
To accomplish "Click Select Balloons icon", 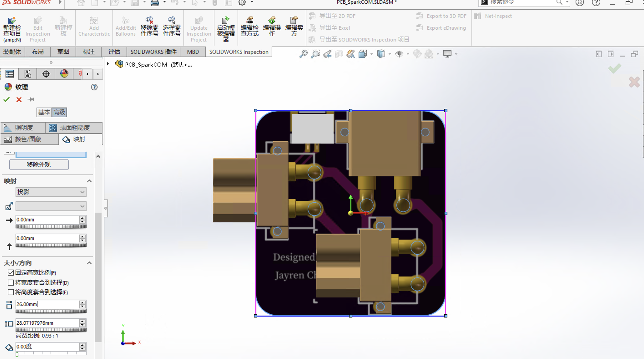I will point(172,26).
